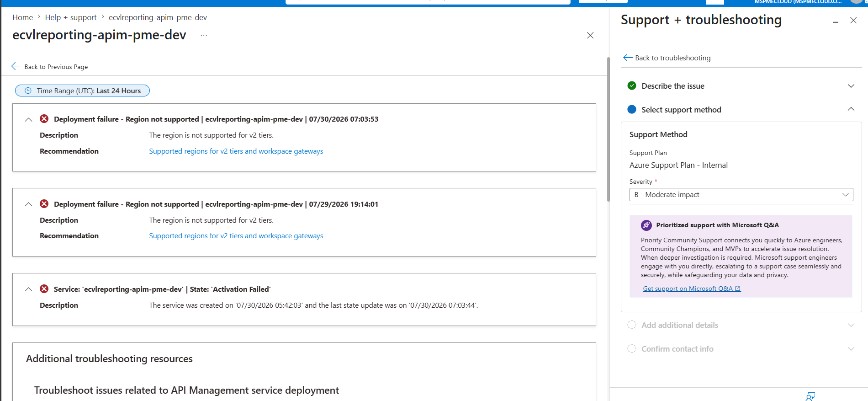Click the 'Add additional details' step label

(x=680, y=325)
